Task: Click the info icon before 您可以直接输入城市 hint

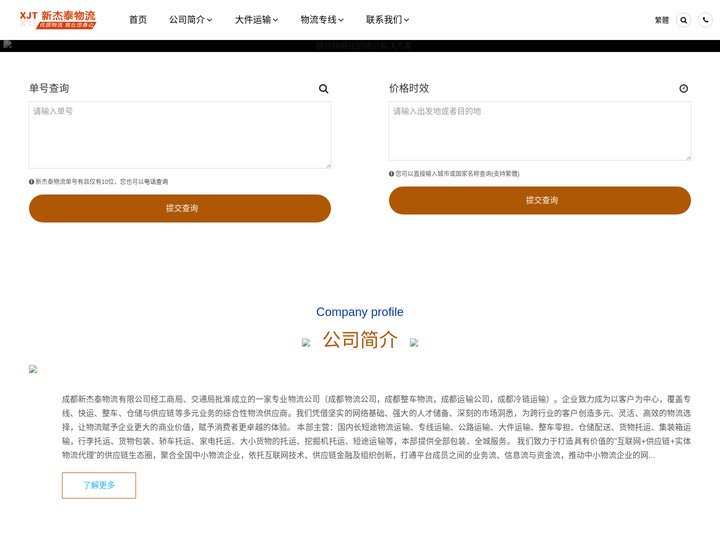Action: tap(392, 174)
